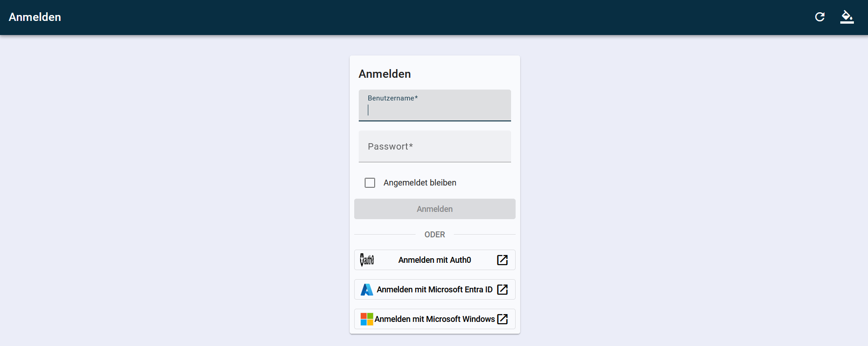Click the refresh icon in the header
Screen dimensions: 868x346
point(820,17)
